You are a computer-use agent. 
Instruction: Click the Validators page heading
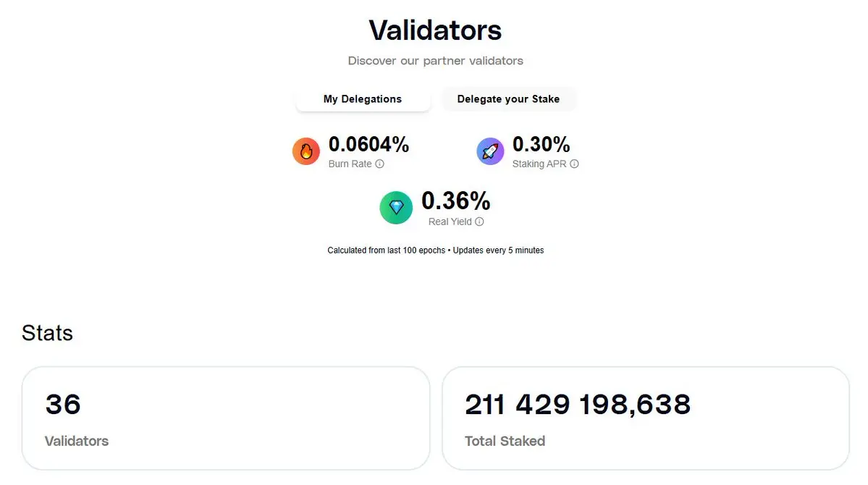click(435, 30)
